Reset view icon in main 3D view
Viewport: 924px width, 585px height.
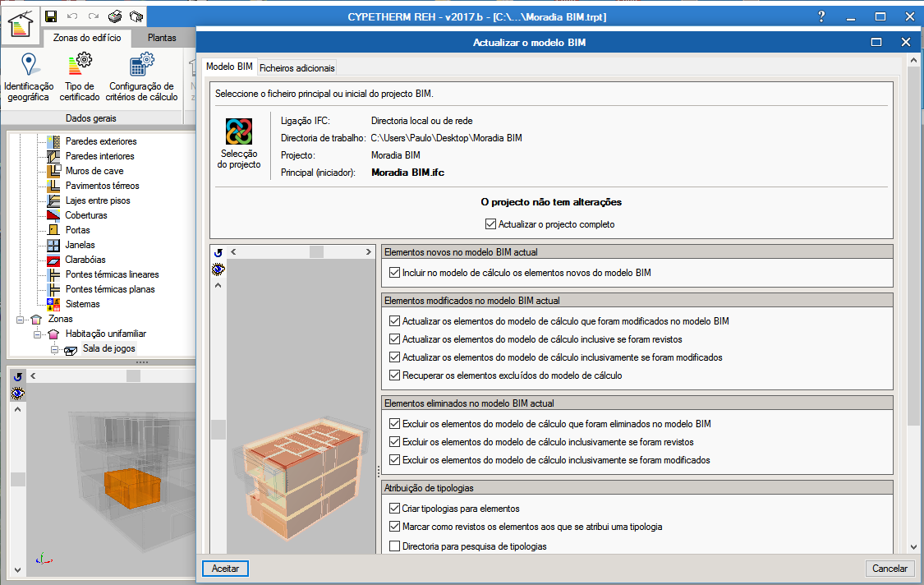(18, 376)
